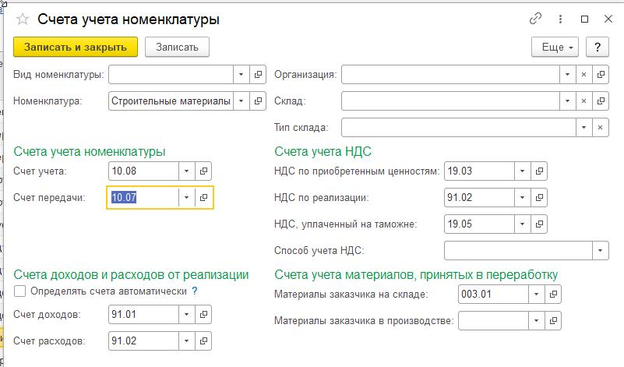624x367 pixels.
Task: Clear the Тип склада field
Action: [x=600, y=127]
